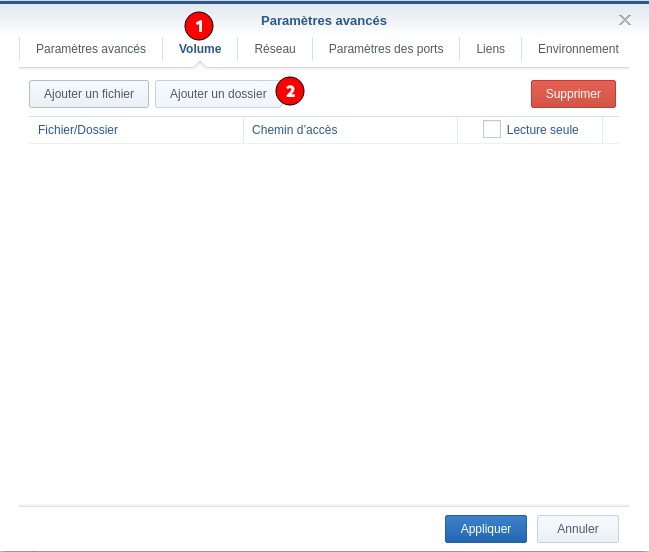Click Appliquer to save settings
This screenshot has height=552, width=649.
(486, 529)
